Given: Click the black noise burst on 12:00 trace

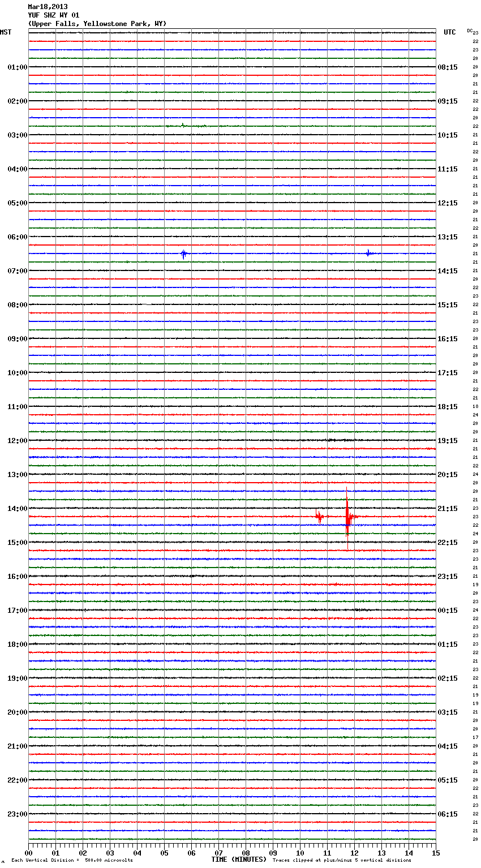Looking at the screenshot, I should [340, 440].
